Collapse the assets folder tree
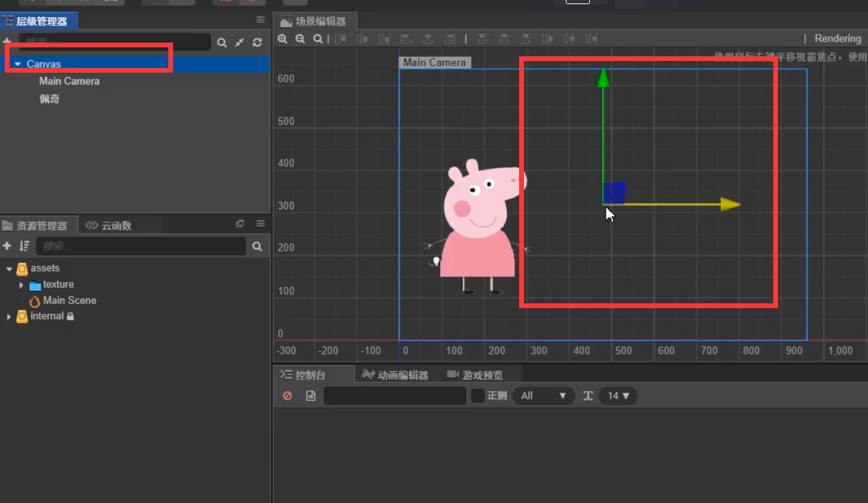Image resolution: width=868 pixels, height=503 pixels. (9, 269)
